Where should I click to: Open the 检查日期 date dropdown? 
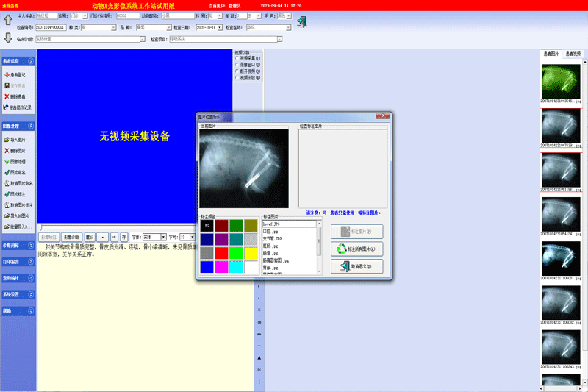(x=220, y=27)
